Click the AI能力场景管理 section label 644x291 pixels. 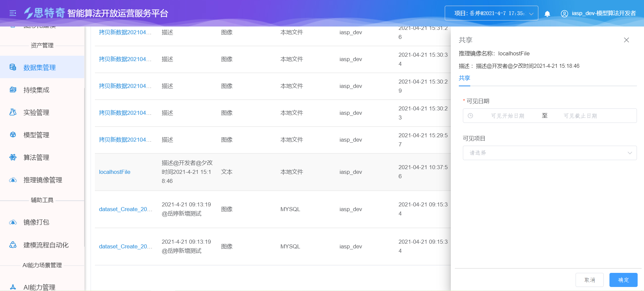tap(42, 265)
